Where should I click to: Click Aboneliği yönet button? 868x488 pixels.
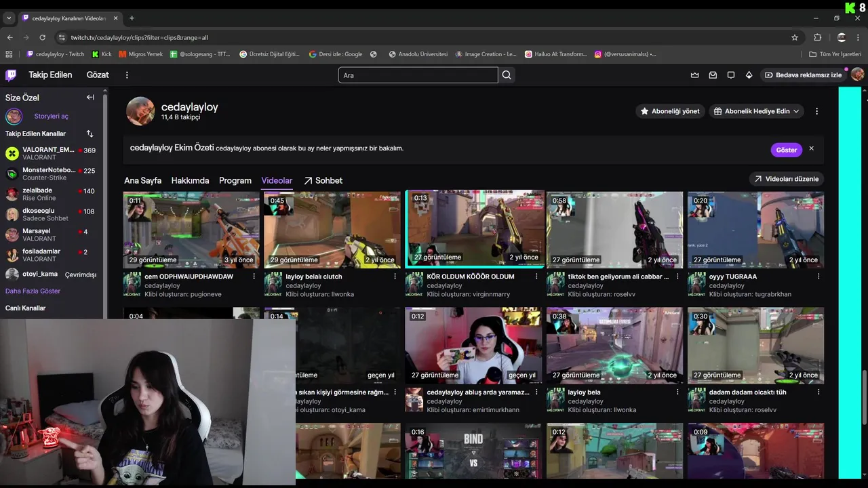point(670,111)
